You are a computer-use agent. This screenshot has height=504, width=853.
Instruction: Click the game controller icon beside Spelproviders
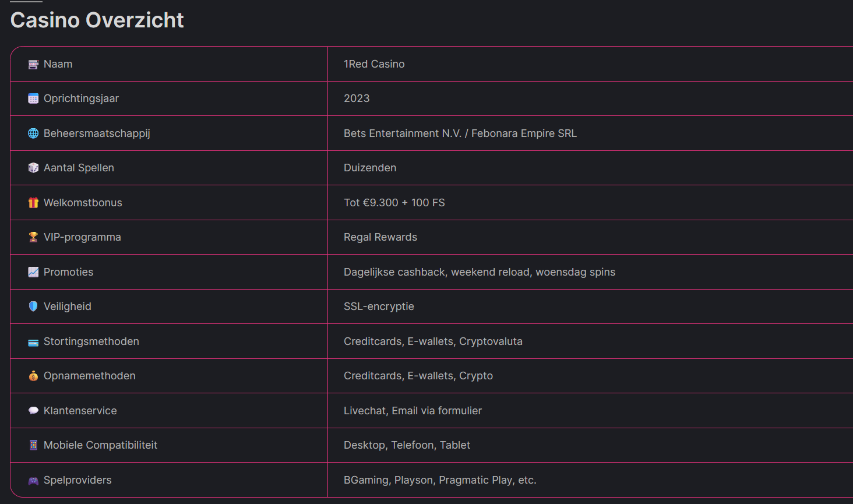[33, 481]
